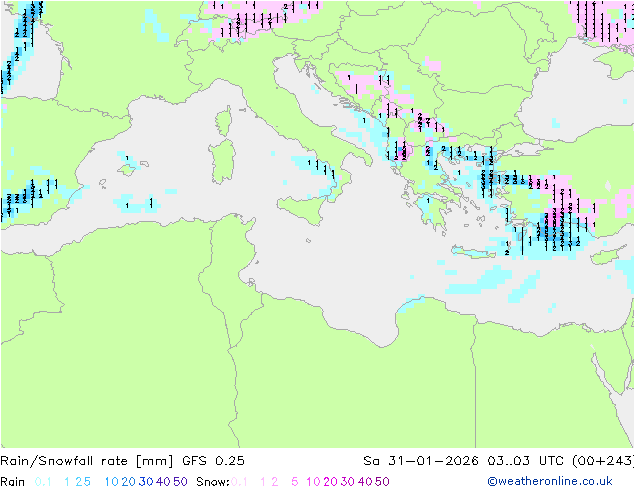Image resolution: width=634 pixels, height=490 pixels.
Task: Select Rain legend 20 color value
Action: coord(129,482)
